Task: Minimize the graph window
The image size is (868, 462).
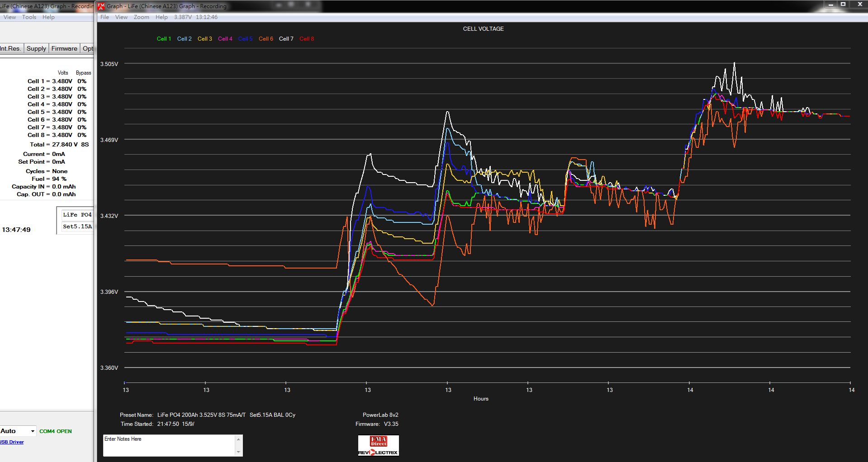Action: pyautogui.click(x=830, y=5)
